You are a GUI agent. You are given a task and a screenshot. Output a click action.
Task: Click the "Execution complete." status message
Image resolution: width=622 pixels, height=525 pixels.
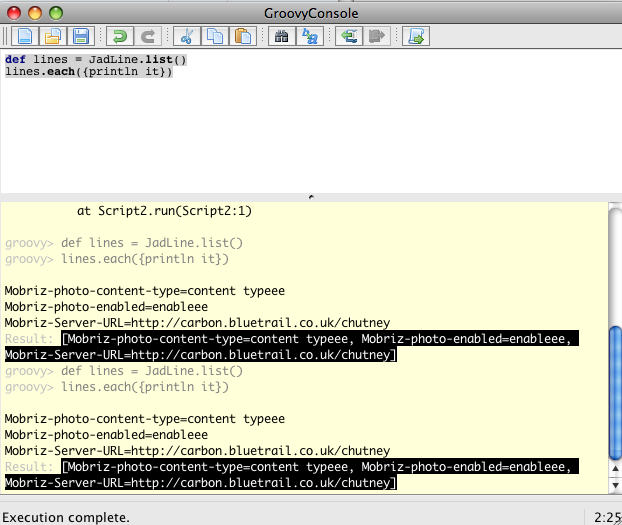(x=66, y=517)
